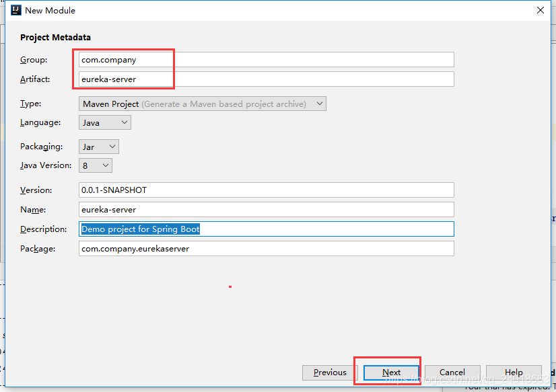Image resolution: width=556 pixels, height=392 pixels.
Task: Cancel the New Module wizard
Action: [452, 373]
